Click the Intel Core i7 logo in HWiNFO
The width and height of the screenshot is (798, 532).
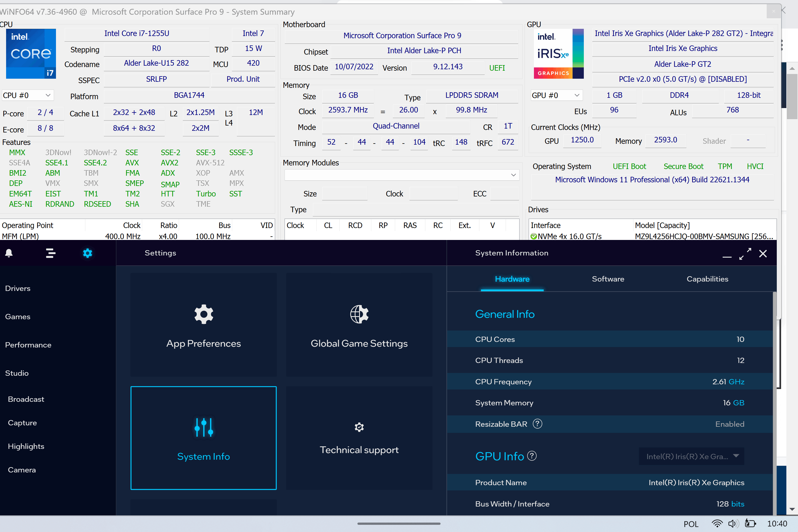(x=31, y=53)
